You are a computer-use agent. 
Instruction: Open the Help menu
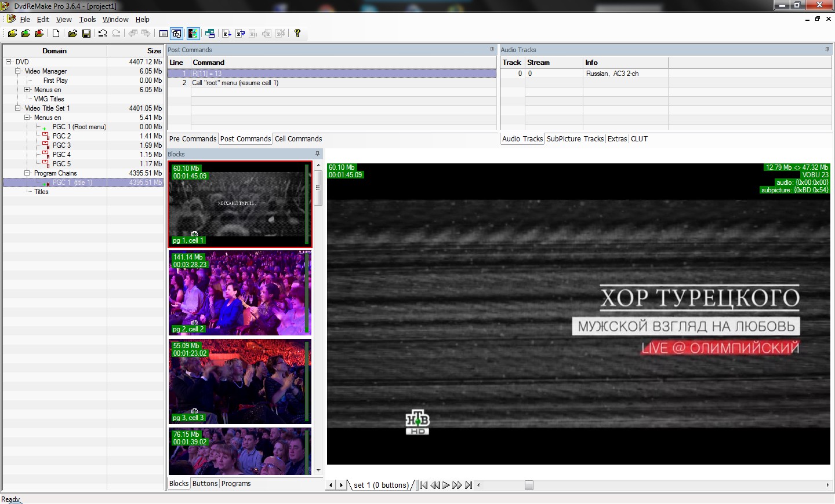(x=143, y=19)
